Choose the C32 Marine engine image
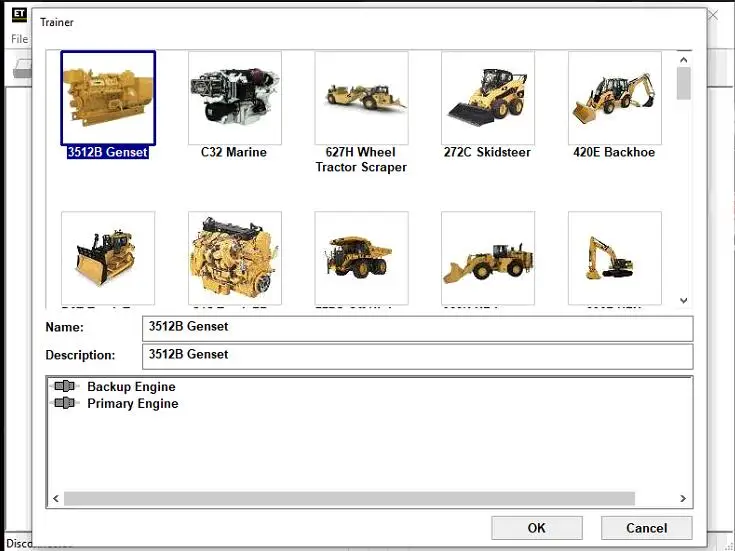Screen dimensions: 735x551 point(234,98)
